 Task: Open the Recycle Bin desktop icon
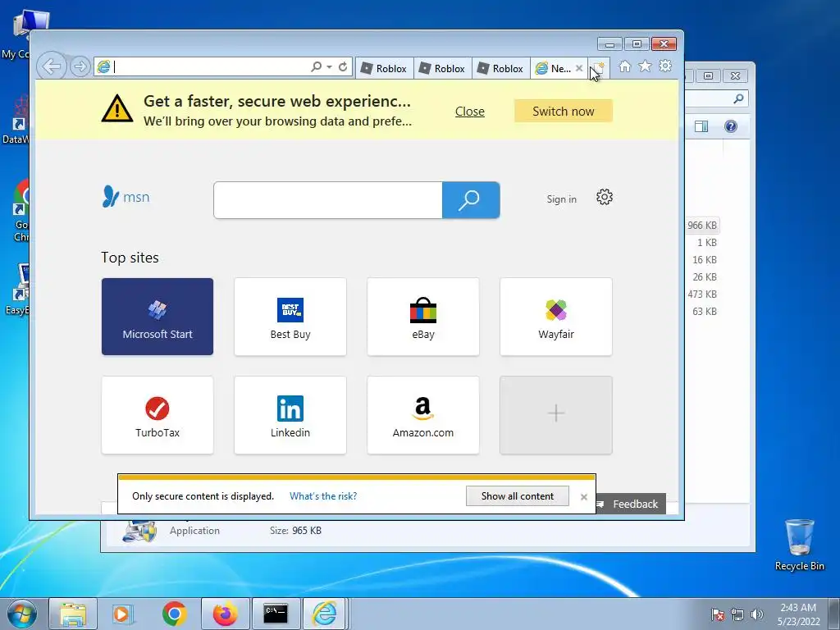click(799, 545)
